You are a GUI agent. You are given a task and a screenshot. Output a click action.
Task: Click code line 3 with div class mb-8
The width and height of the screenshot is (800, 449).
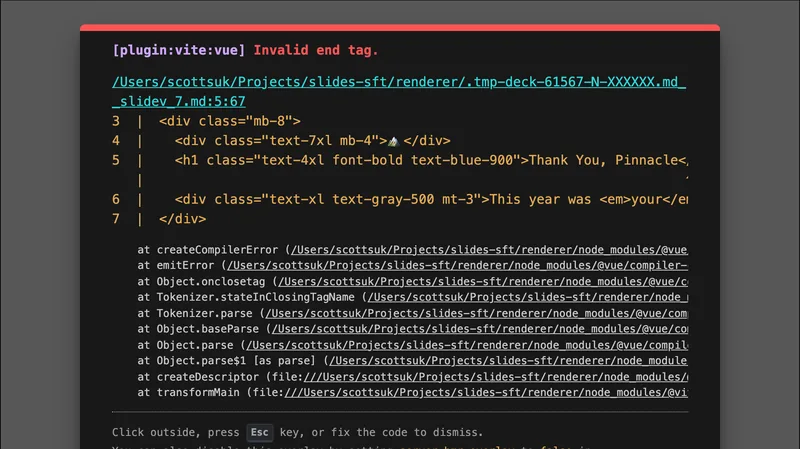230,121
